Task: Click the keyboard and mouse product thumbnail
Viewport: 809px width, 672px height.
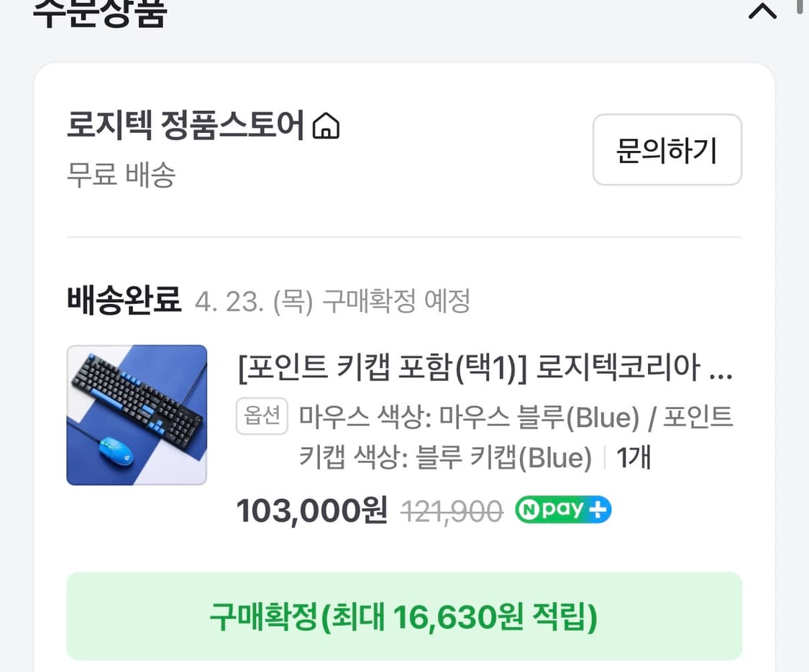Action: click(x=137, y=415)
